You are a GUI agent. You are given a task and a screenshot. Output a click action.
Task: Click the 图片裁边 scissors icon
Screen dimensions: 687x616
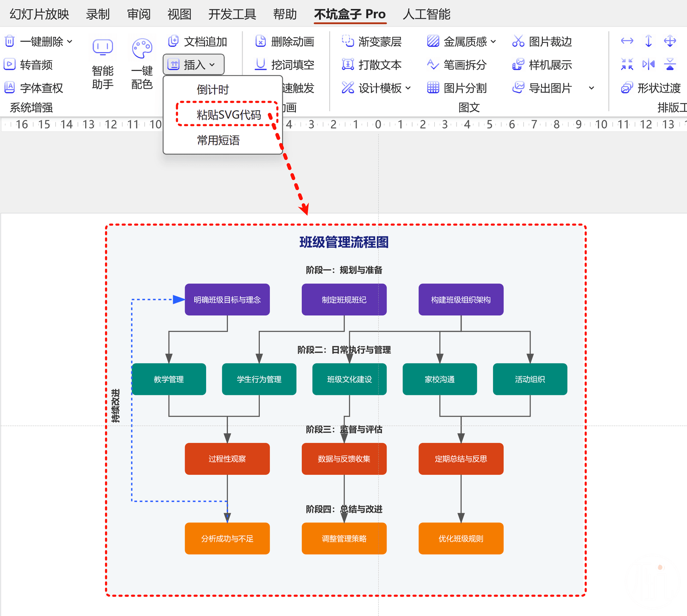(x=518, y=41)
